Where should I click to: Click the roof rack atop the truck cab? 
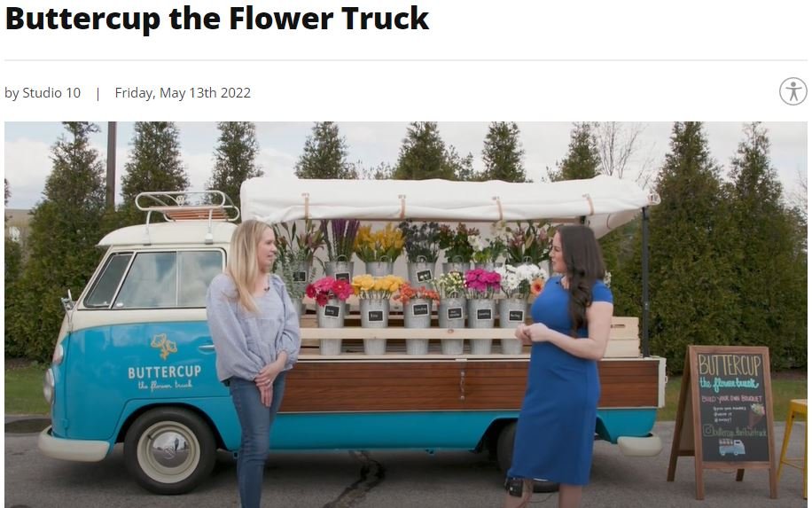[187, 206]
